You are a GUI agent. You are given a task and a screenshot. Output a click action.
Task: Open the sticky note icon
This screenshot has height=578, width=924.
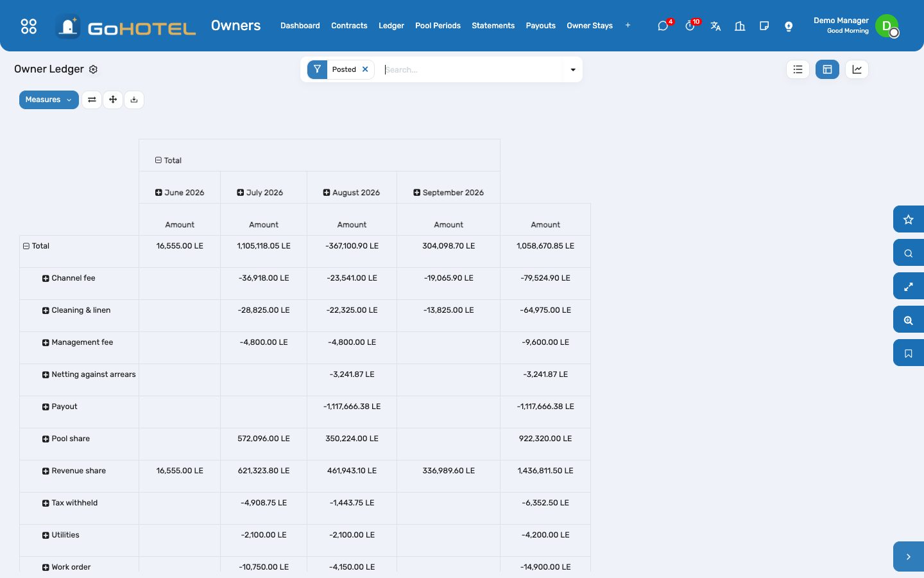pyautogui.click(x=764, y=26)
